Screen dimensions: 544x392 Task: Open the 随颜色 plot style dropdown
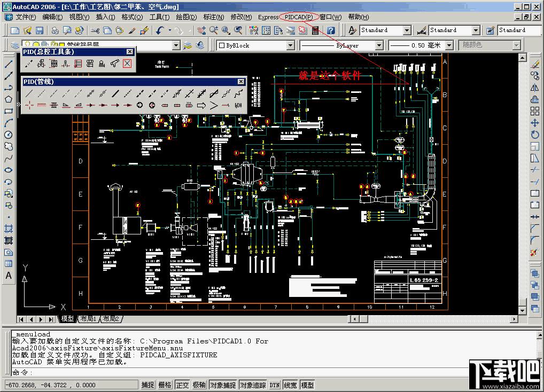[x=517, y=45]
